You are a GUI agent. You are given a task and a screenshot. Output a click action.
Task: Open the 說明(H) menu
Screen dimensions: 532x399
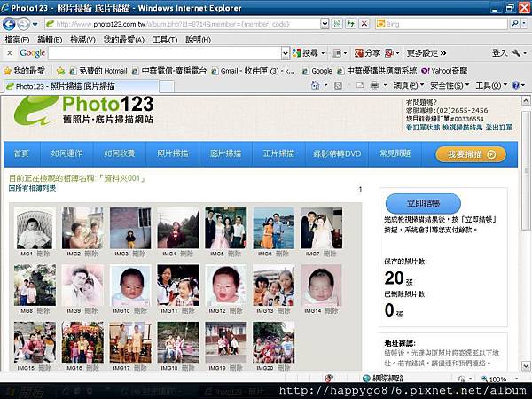(198, 40)
